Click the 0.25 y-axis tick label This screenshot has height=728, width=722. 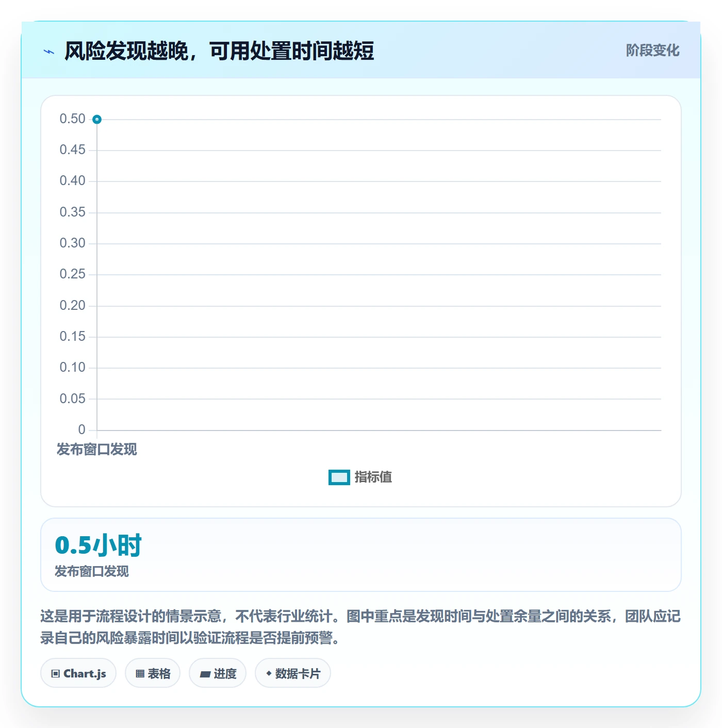click(x=73, y=274)
